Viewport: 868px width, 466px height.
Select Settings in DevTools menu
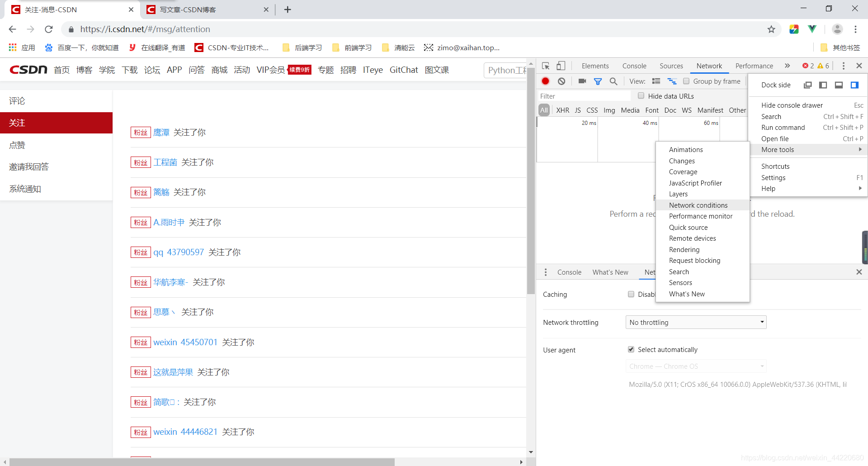808,178
